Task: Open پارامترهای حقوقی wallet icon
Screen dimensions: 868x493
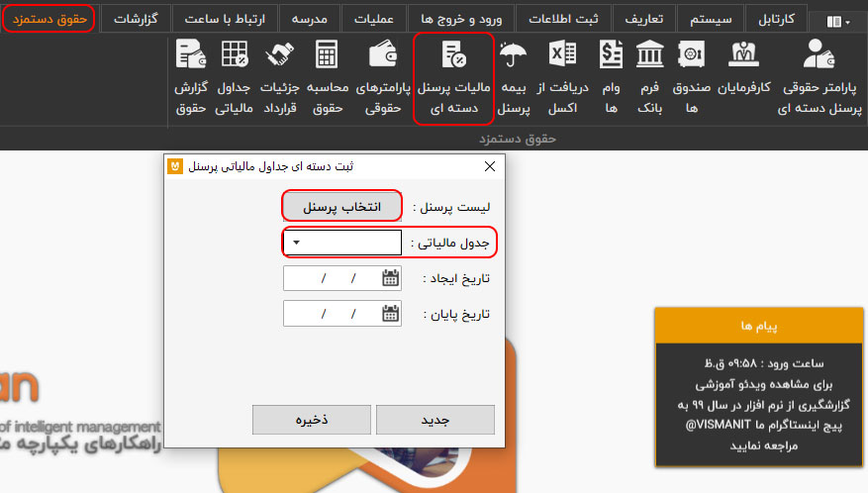Action: pyautogui.click(x=382, y=76)
